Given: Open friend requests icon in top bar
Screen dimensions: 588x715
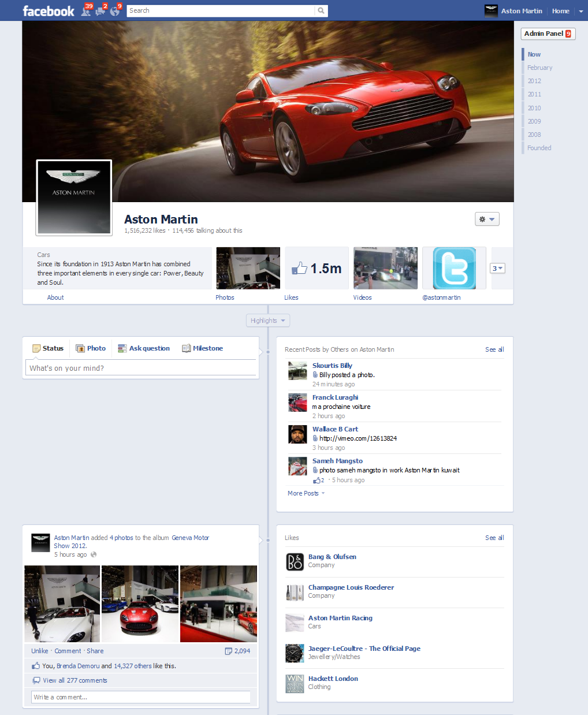Looking at the screenshot, I should click(x=86, y=11).
